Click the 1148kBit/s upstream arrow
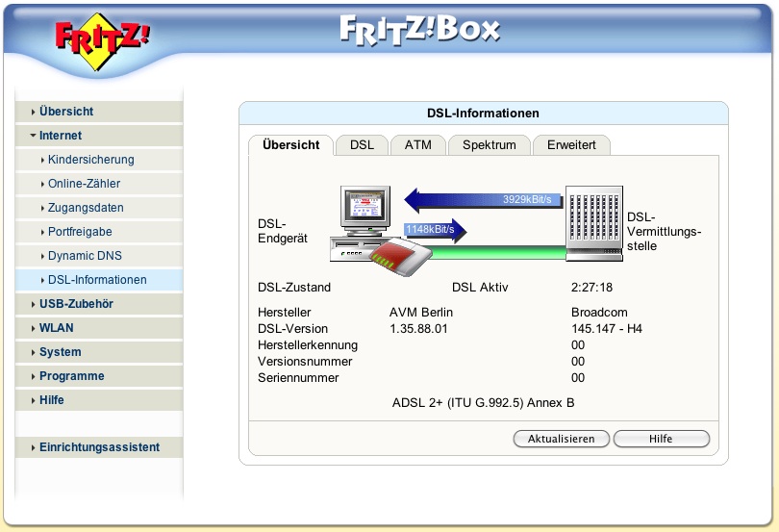The image size is (779, 532). (x=436, y=230)
